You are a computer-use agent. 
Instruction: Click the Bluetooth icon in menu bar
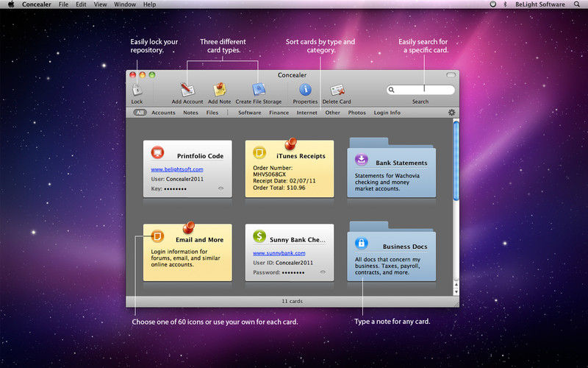coord(505,4)
